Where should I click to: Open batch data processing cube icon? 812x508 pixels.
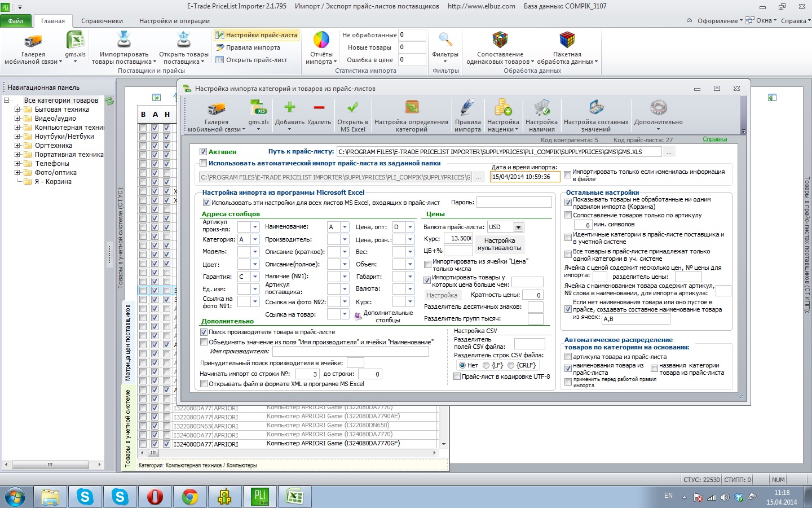click(567, 40)
